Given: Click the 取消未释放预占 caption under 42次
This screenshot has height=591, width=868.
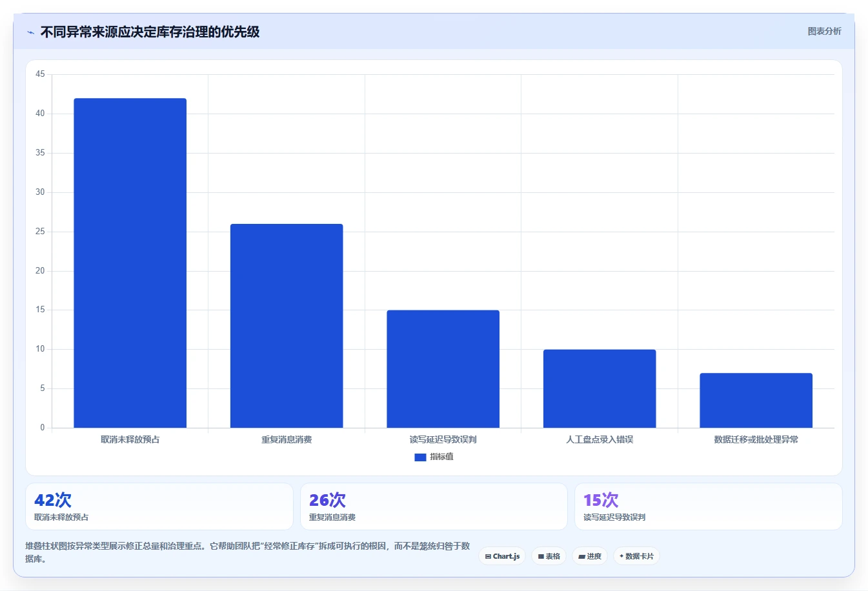Looking at the screenshot, I should 61,517.
